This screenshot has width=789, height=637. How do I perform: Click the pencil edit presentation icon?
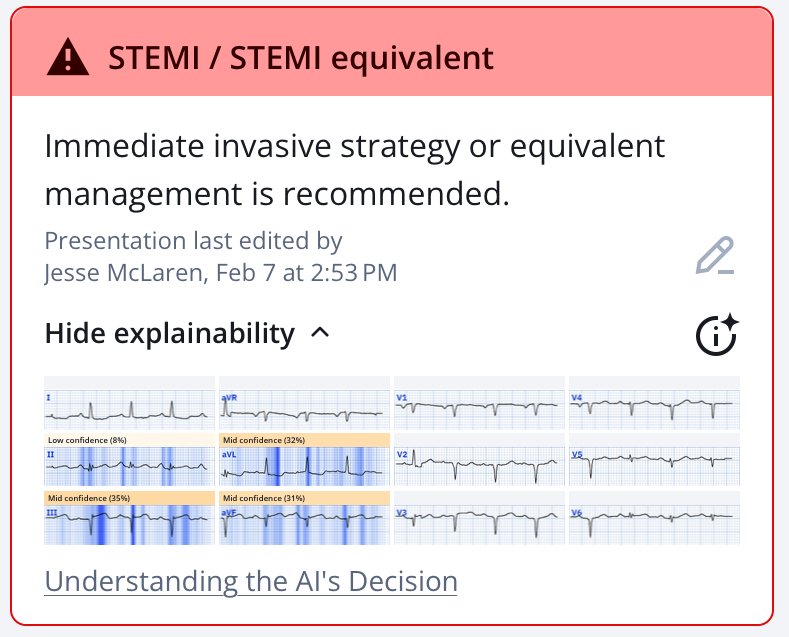[715, 255]
